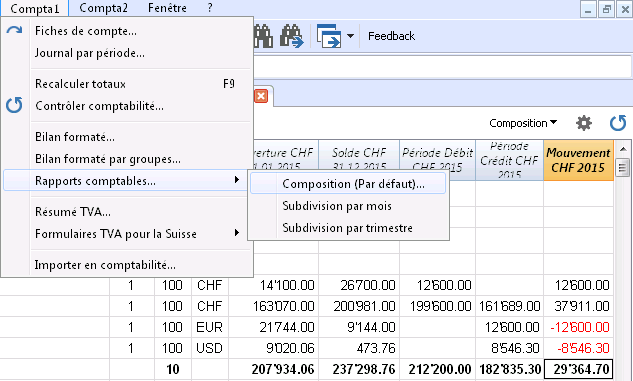Screen dimensions: 633x381
Task: Expand Rapports comptables… submenu
Action: [125, 180]
